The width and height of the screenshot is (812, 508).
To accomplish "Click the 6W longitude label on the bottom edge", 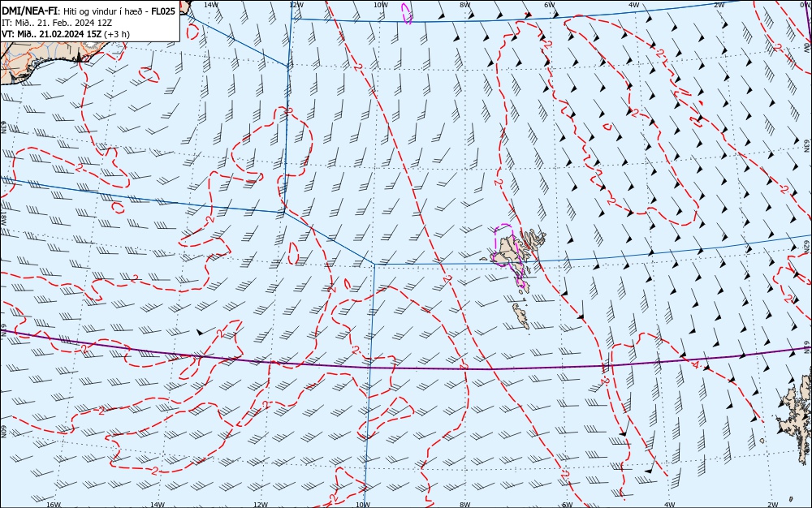I will tap(567, 505).
